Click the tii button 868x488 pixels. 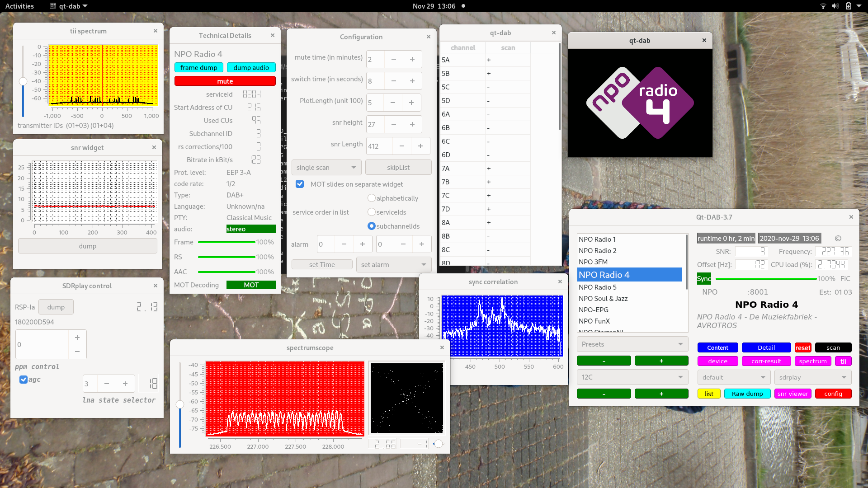coord(843,361)
